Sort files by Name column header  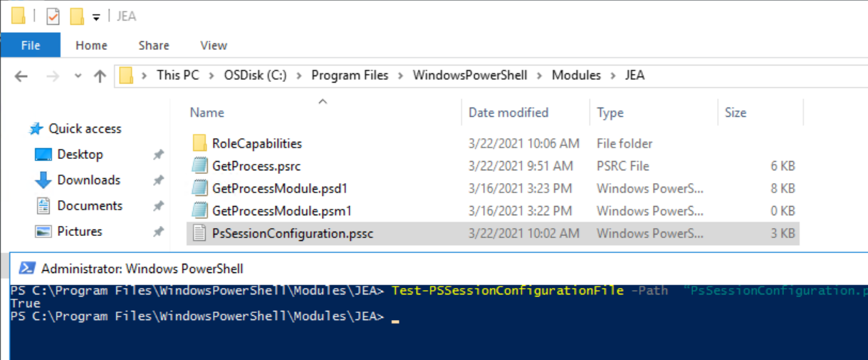click(x=207, y=113)
